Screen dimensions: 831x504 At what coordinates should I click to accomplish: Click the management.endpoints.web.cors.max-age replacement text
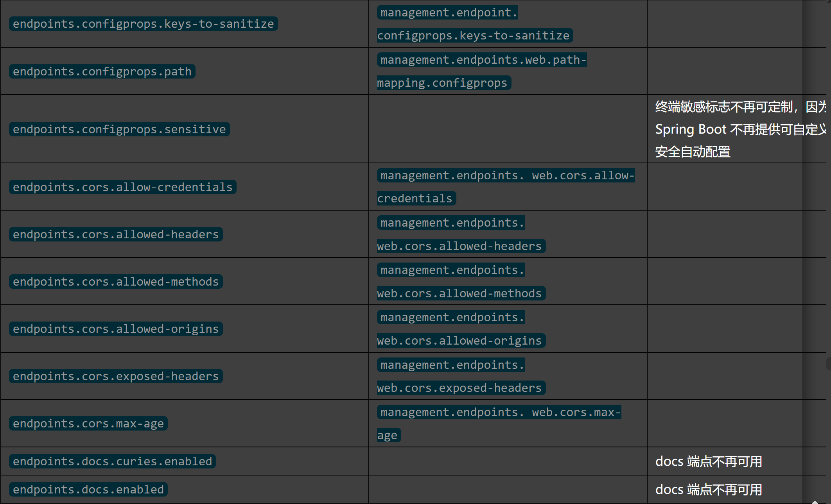[x=499, y=424]
